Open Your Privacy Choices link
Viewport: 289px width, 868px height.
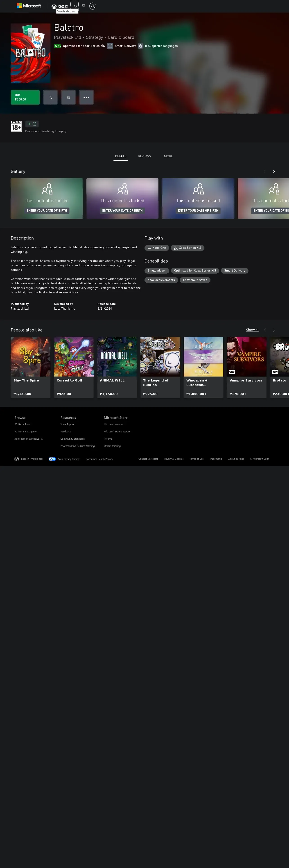(x=65, y=459)
